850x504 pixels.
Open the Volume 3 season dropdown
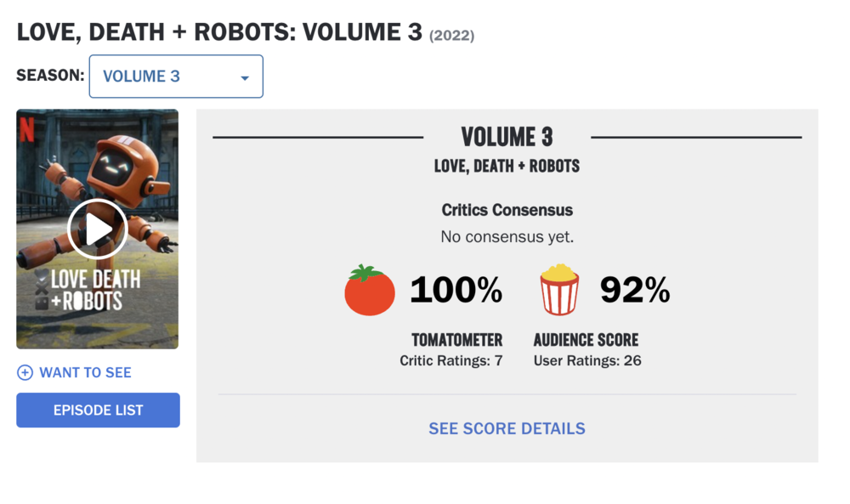click(176, 76)
